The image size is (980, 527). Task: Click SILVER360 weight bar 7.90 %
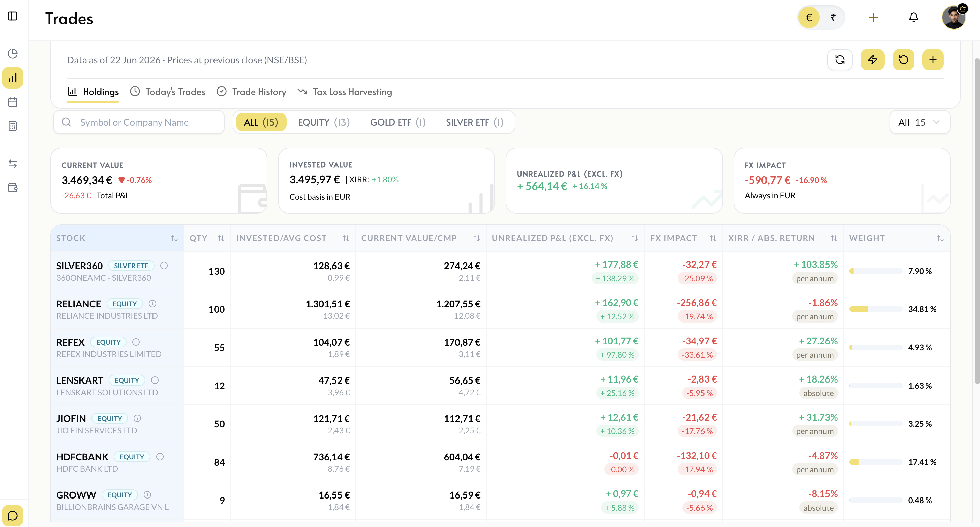[876, 271]
